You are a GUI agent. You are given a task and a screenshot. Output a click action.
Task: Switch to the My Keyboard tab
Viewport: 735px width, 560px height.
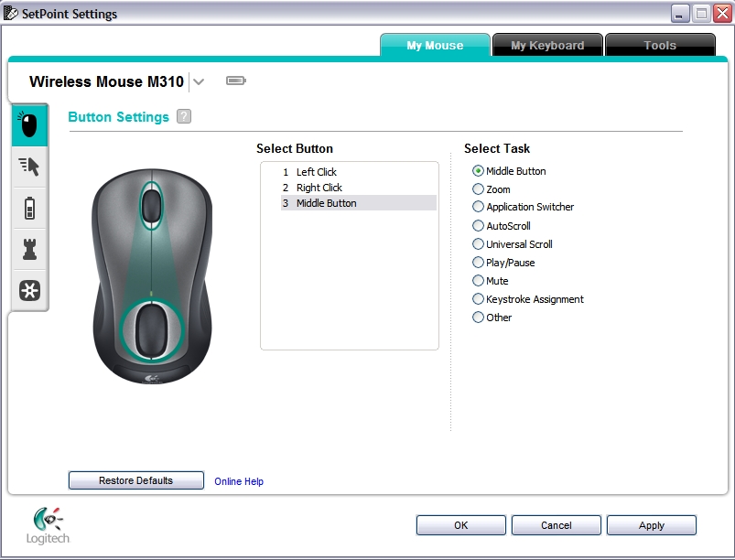tap(547, 46)
